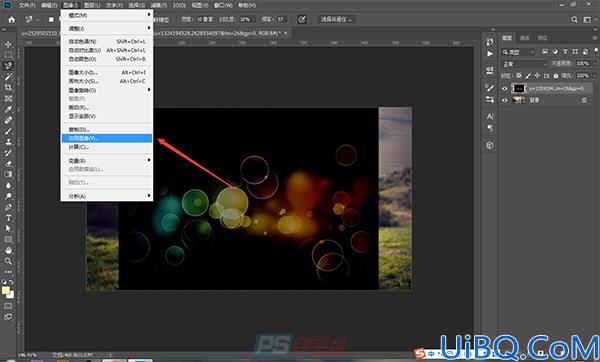Select the Hand tool
600x362 pixels.
coord(8,250)
